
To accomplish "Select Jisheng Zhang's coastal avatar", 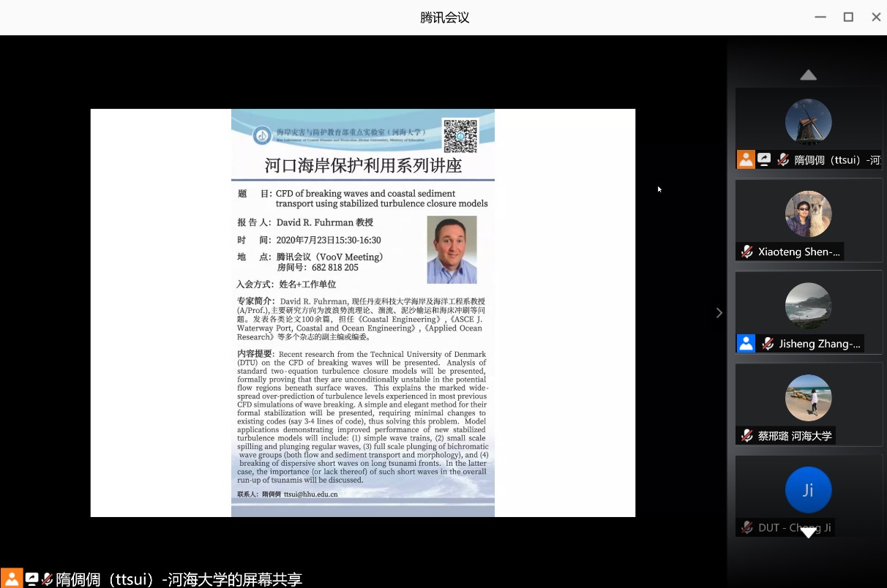I will (808, 306).
